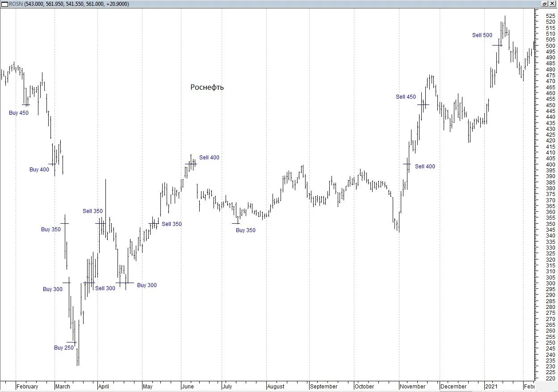Click the June label on time axis
The width and height of the screenshot is (558, 392).
point(188,387)
